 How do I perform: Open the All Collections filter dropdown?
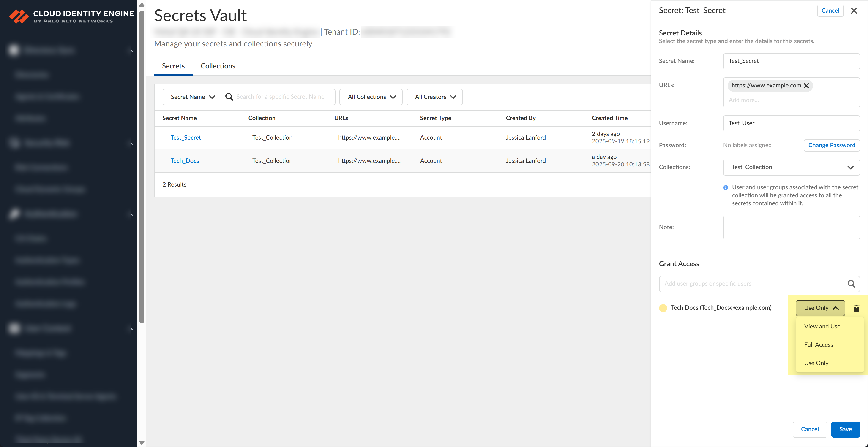(x=371, y=97)
